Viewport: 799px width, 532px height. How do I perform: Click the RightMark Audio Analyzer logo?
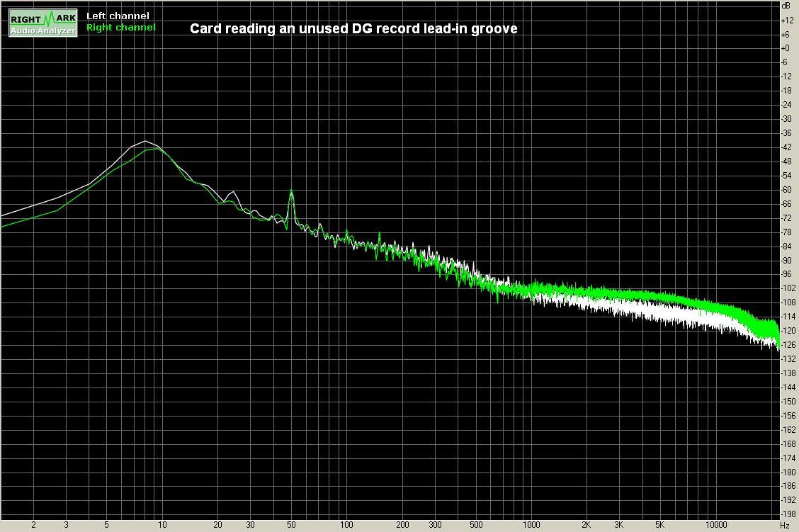point(43,23)
